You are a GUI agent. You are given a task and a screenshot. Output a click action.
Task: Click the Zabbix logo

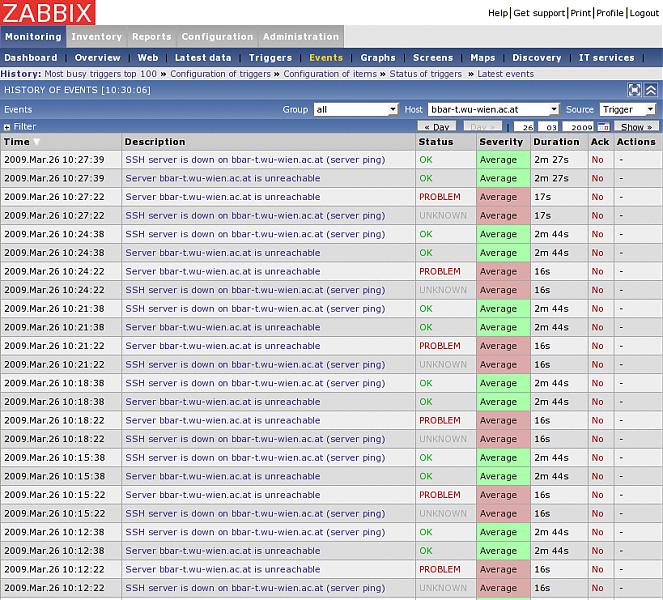48,13
